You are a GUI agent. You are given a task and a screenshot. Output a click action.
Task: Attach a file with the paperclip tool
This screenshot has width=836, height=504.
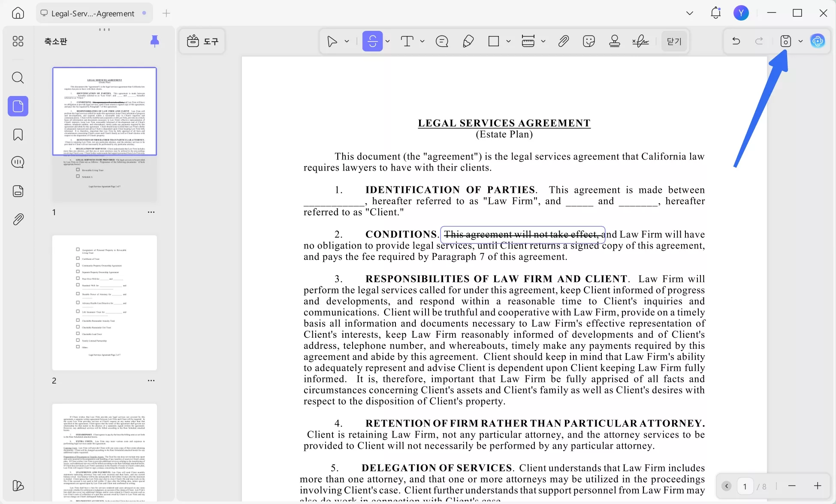[563, 41]
